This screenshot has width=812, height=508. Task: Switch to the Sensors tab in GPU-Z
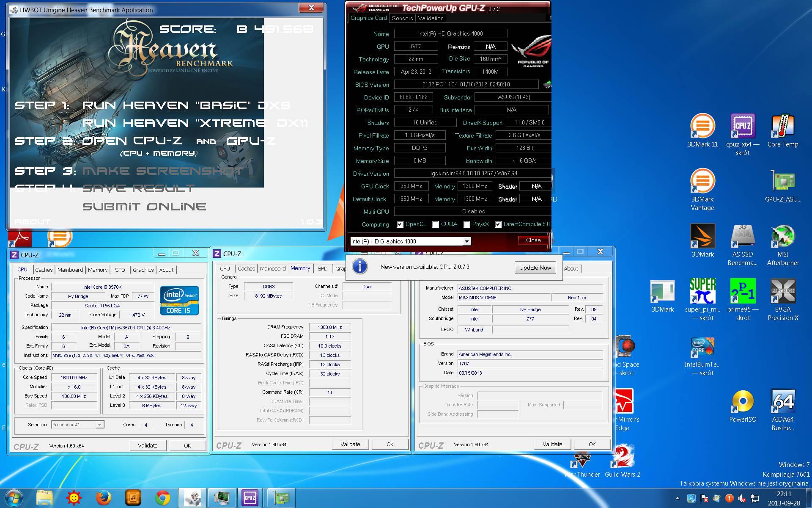(402, 18)
